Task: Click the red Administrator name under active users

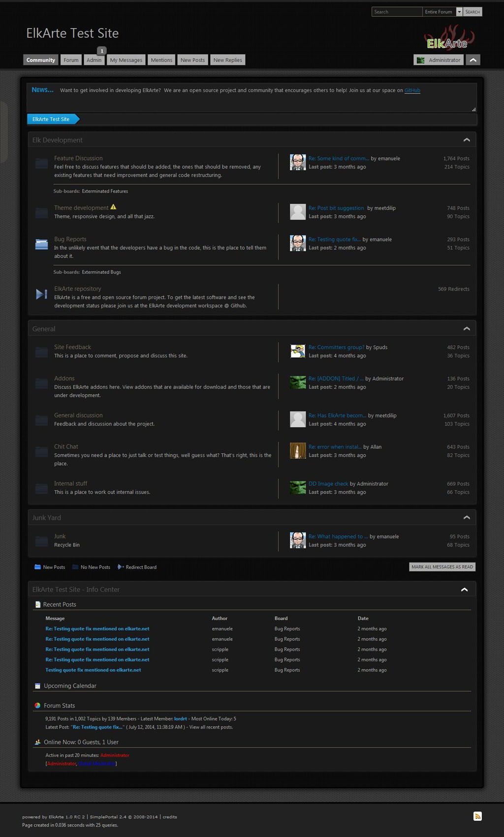Action: click(x=115, y=755)
